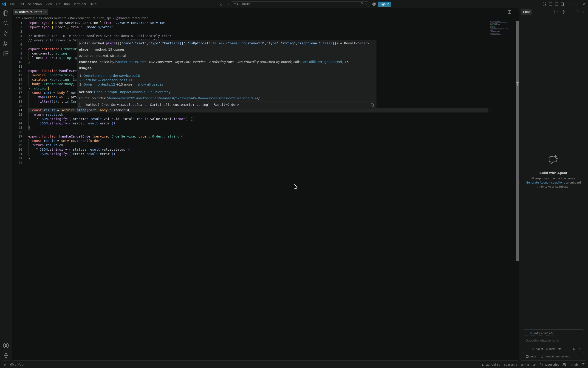
Task: Open the Explorer view in the activity bar
Action: (x=6, y=13)
